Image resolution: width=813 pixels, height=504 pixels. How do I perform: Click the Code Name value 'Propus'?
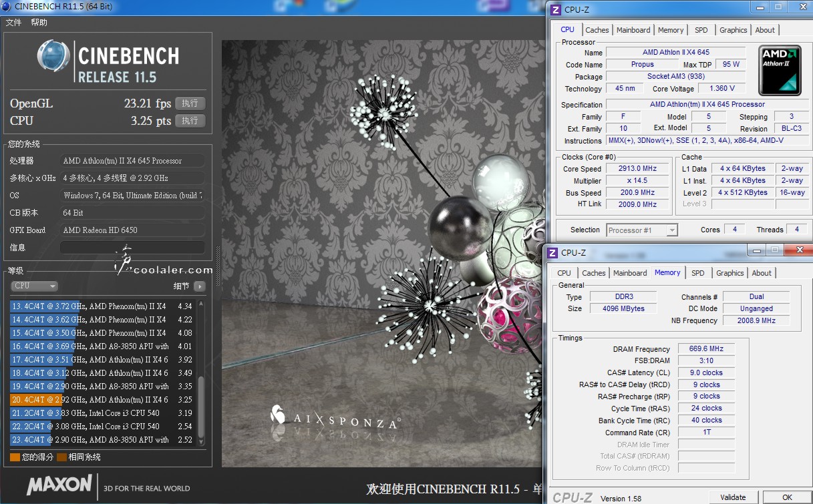point(643,65)
